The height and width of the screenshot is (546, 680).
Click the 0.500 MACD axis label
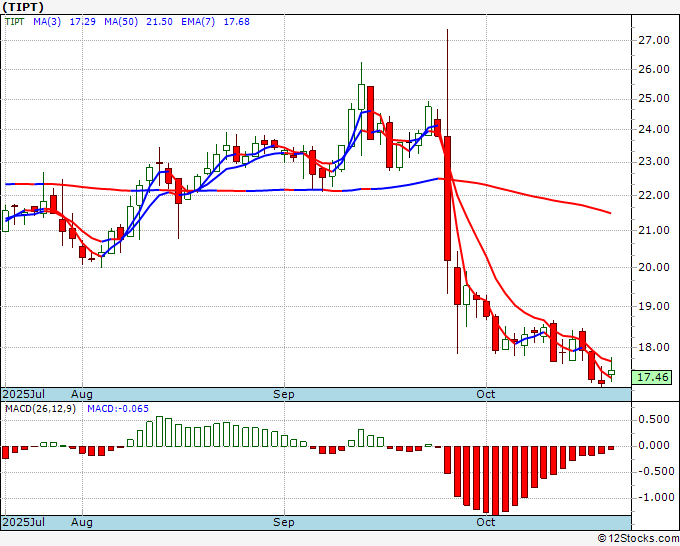pyautogui.click(x=654, y=419)
